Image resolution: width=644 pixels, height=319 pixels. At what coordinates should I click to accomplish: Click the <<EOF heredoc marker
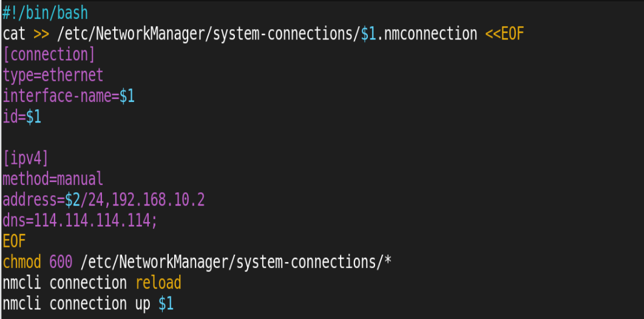pyautogui.click(x=505, y=34)
